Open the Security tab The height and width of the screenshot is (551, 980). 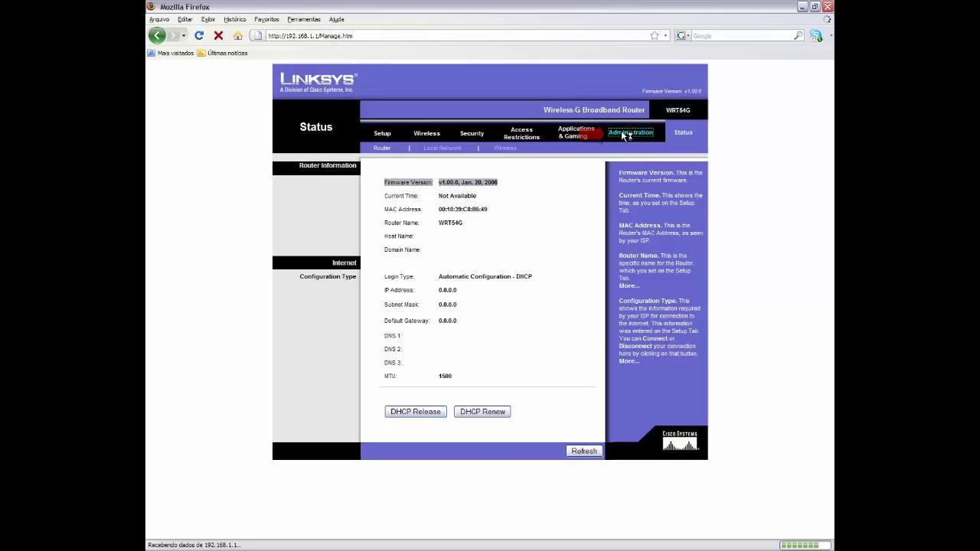pos(472,133)
